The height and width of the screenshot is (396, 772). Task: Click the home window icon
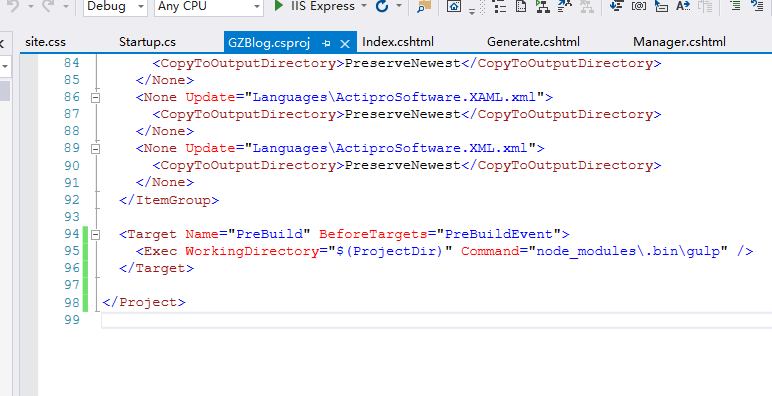point(453,6)
